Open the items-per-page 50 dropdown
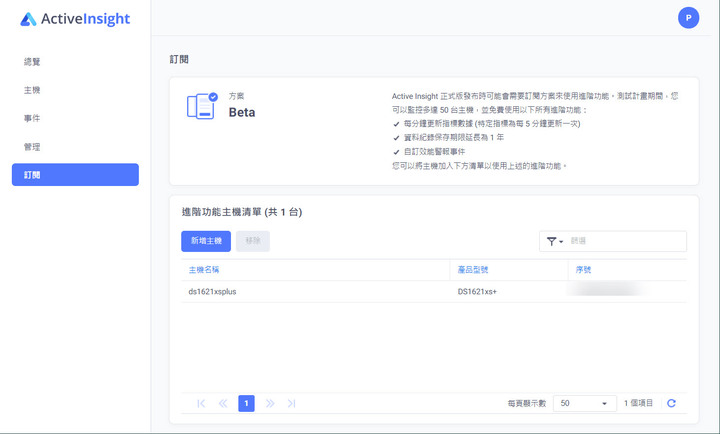Image resolution: width=720 pixels, height=434 pixels. point(585,403)
